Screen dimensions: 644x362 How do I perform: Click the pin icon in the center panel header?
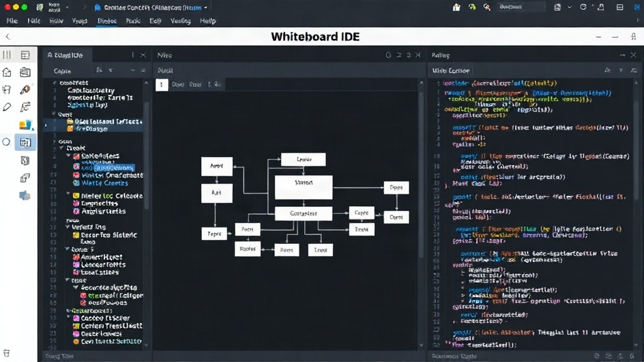click(409, 55)
